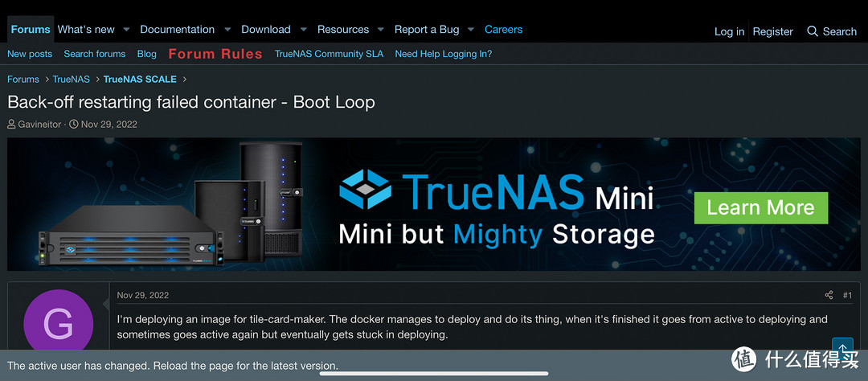
Task: Go to Forums breadcrumb
Action: click(23, 80)
